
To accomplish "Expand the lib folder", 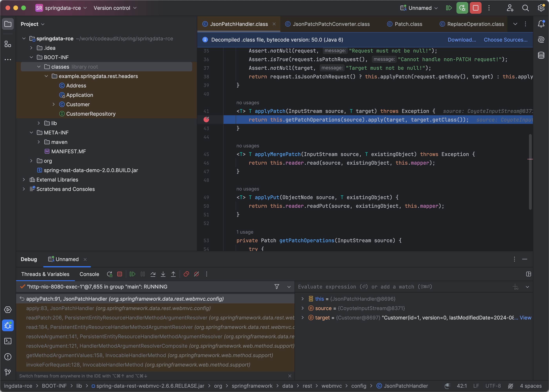I will 39,123.
